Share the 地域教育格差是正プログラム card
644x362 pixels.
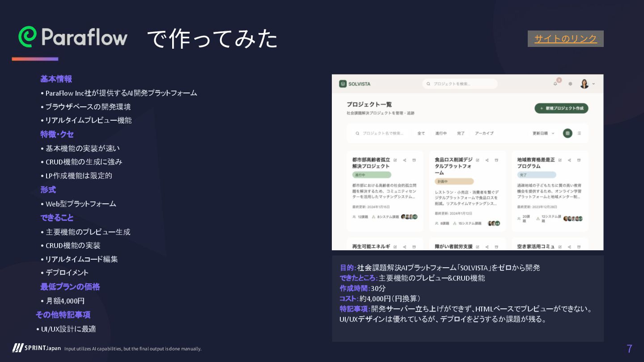[570, 160]
